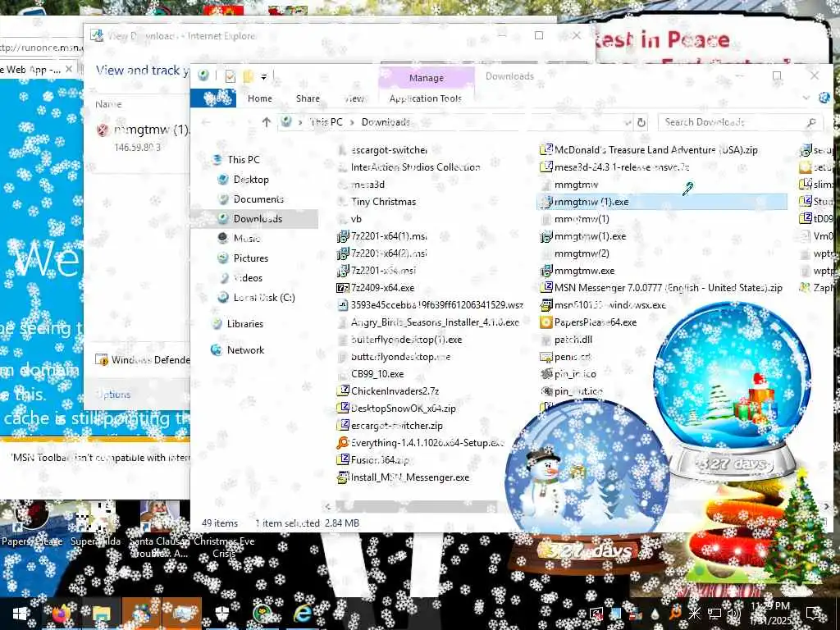This screenshot has height=630, width=840.
Task: Select escargot-switcher.zip archive icon
Action: point(342,426)
